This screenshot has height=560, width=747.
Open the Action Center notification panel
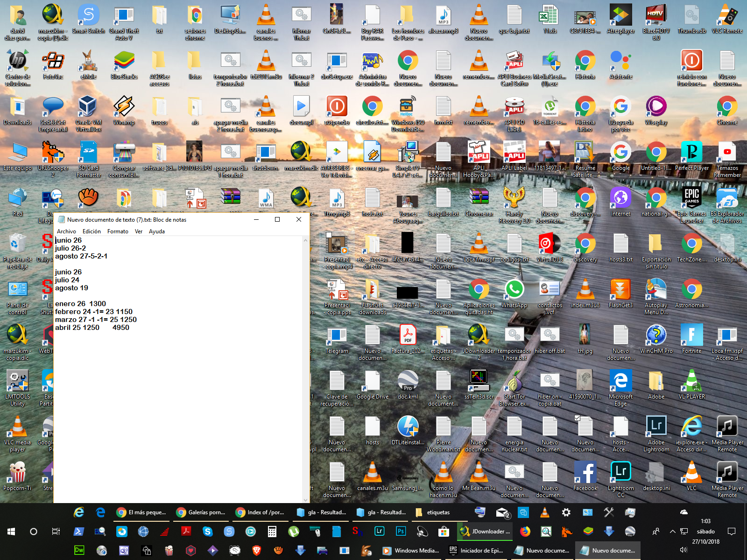point(732,531)
